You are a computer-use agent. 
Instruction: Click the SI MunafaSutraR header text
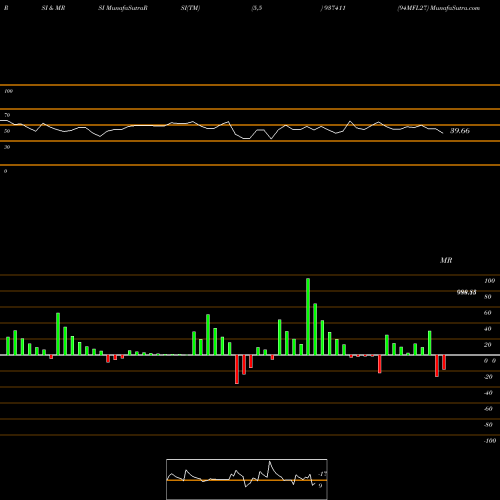pyautogui.click(x=123, y=8)
